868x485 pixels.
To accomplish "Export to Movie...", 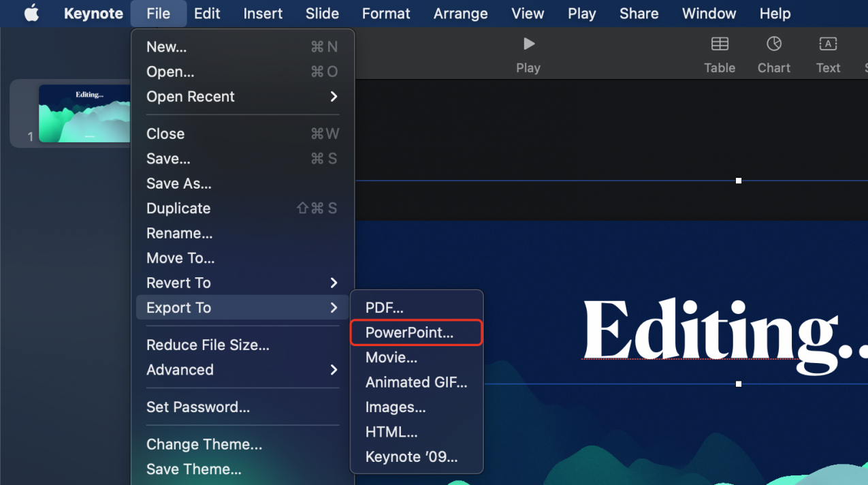I will pos(417,358).
